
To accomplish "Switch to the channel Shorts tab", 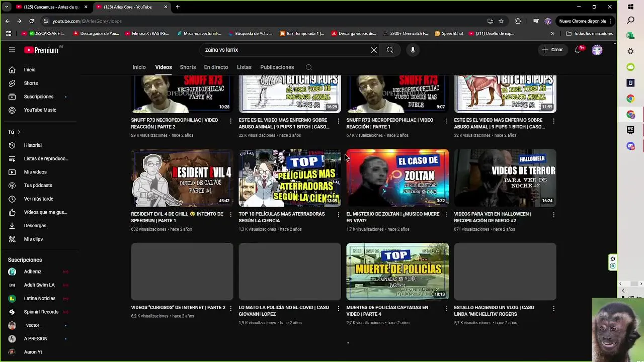I will (188, 67).
